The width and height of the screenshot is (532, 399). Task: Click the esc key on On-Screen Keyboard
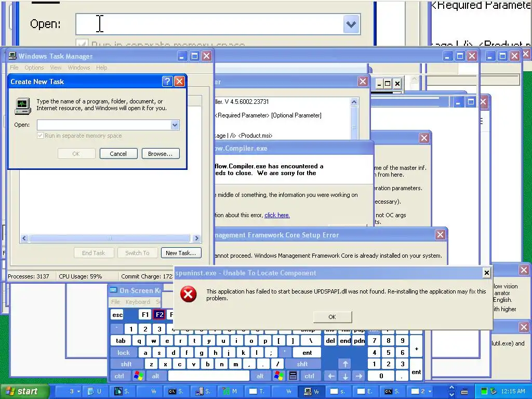117,315
